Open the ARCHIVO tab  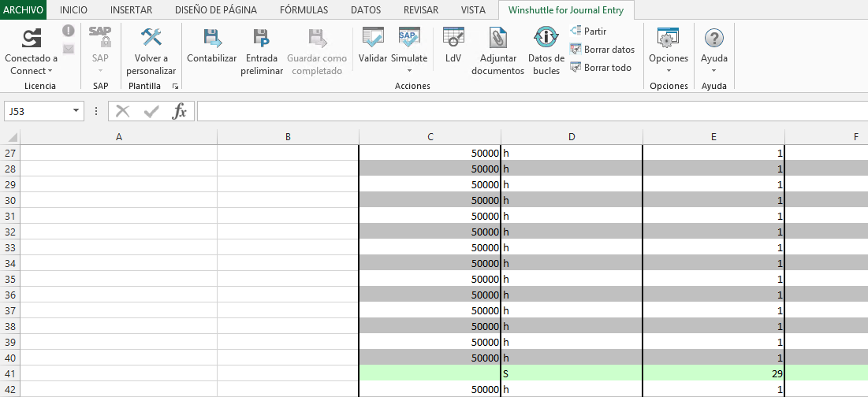[x=23, y=10]
